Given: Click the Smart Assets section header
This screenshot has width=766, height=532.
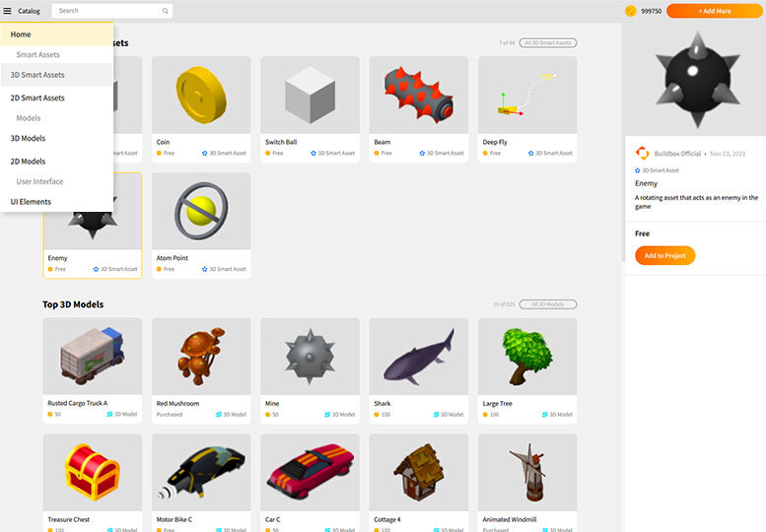Looking at the screenshot, I should point(38,54).
